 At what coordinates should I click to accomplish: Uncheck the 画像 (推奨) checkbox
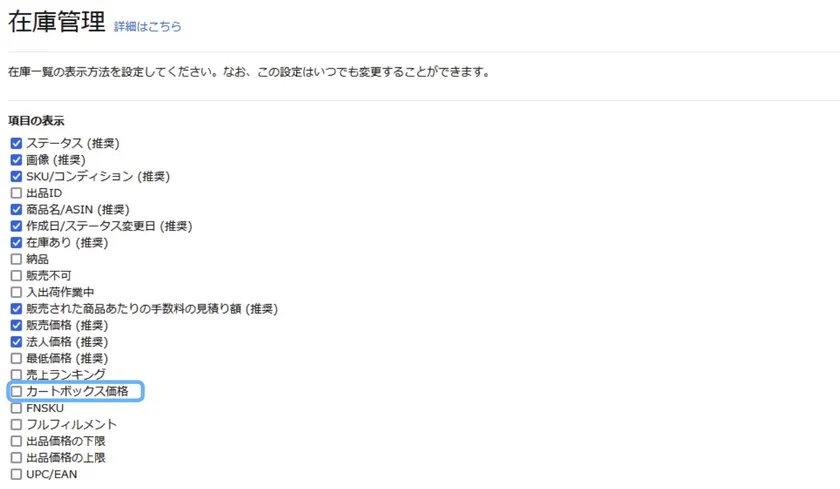coord(16,160)
